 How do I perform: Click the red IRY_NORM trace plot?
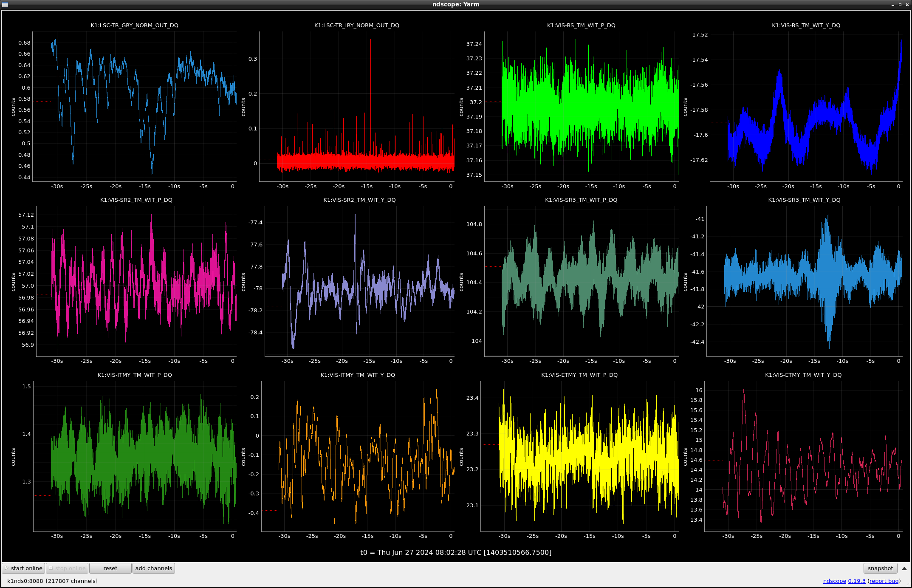[357, 106]
